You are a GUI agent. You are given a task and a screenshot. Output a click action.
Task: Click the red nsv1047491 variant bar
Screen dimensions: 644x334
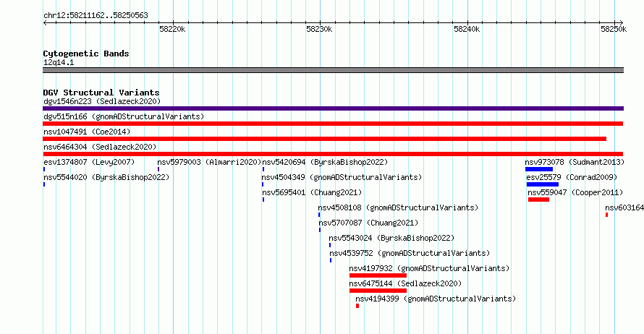tap(324, 139)
